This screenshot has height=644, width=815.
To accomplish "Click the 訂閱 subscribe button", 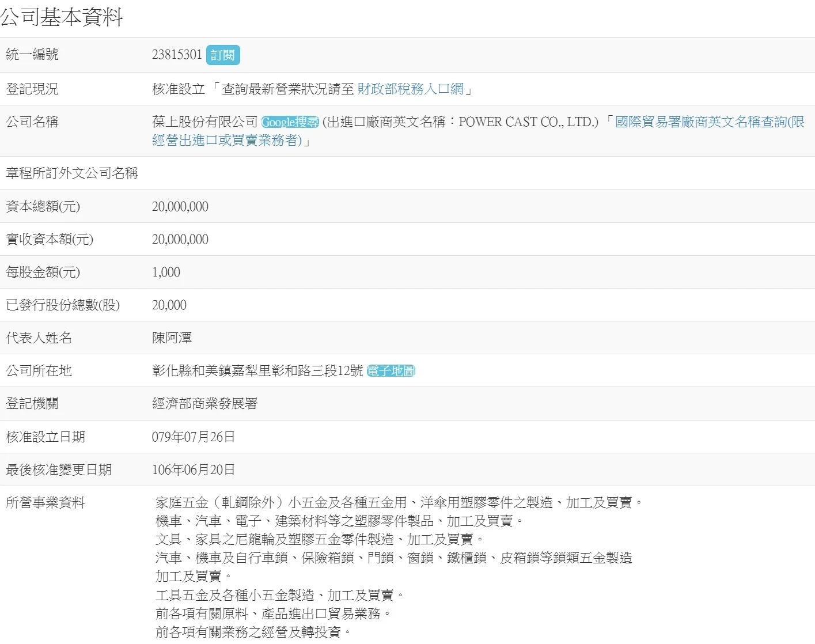I will point(222,55).
